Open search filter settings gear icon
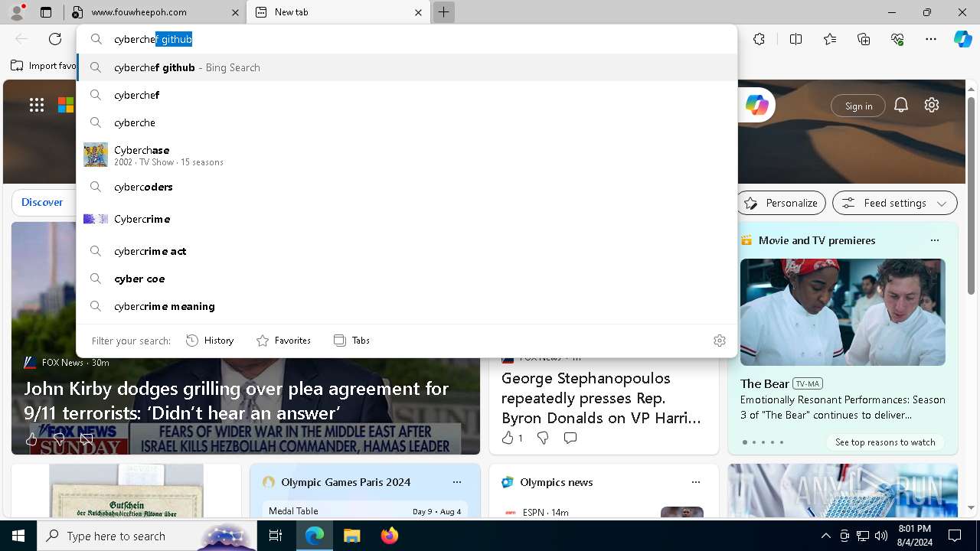 click(x=719, y=341)
